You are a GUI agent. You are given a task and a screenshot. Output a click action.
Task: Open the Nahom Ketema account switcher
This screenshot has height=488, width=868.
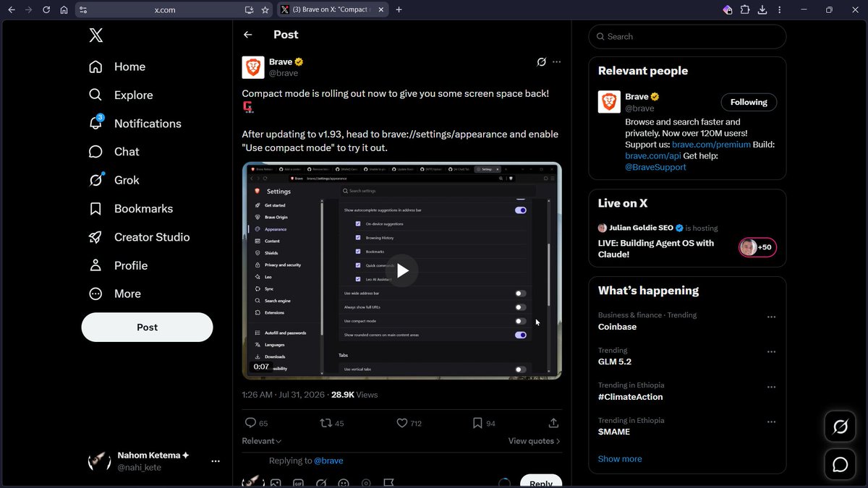[154, 461]
